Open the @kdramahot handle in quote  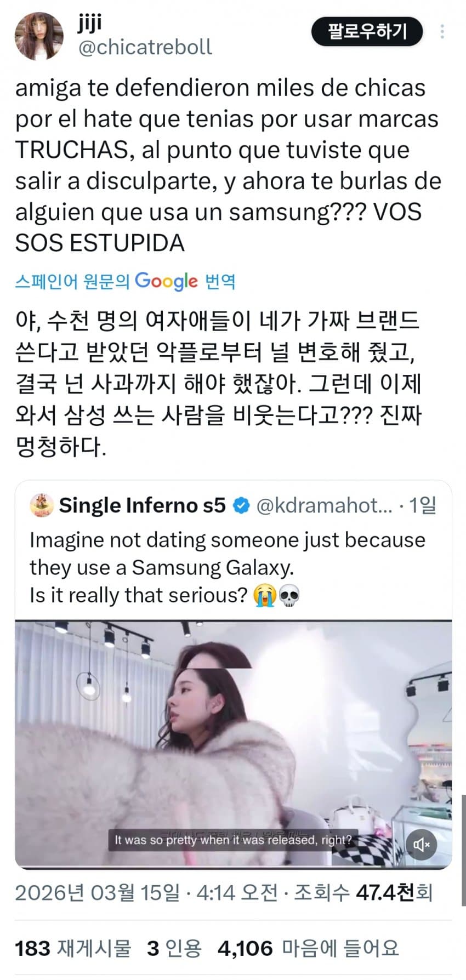coord(325,505)
